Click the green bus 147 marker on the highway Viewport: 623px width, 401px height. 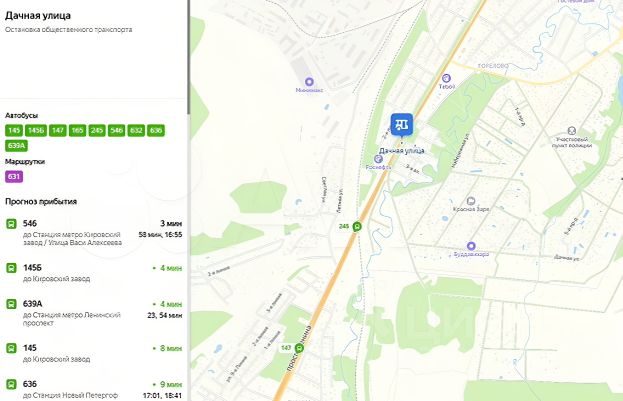pyautogui.click(x=299, y=348)
